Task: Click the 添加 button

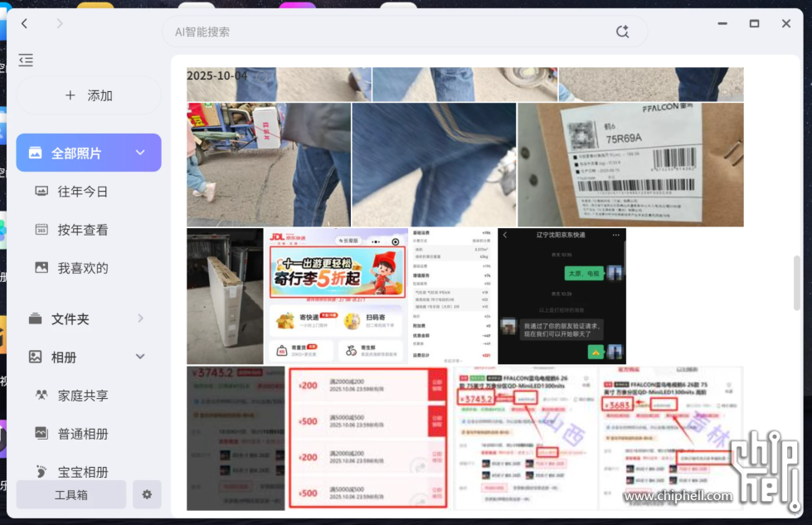Action: point(89,95)
